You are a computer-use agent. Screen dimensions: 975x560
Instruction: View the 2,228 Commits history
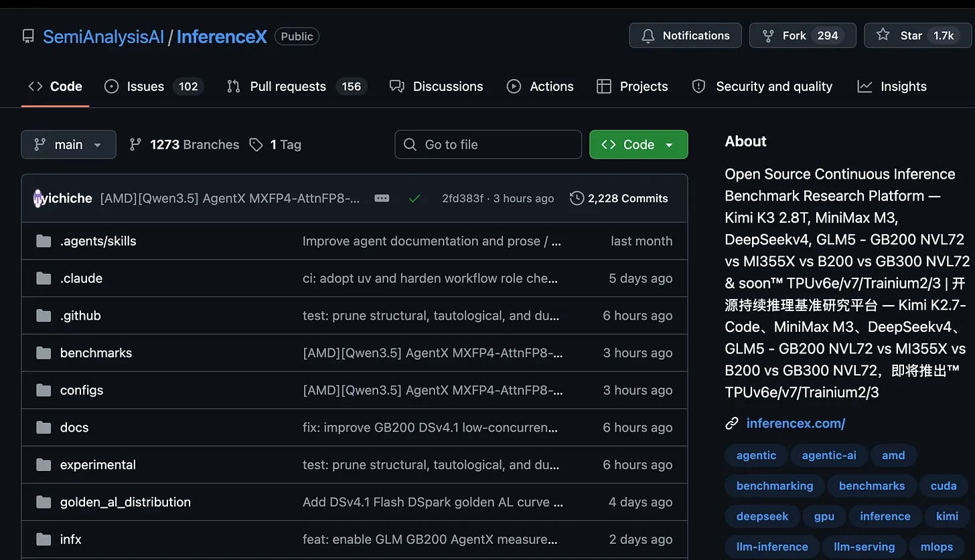(x=619, y=198)
